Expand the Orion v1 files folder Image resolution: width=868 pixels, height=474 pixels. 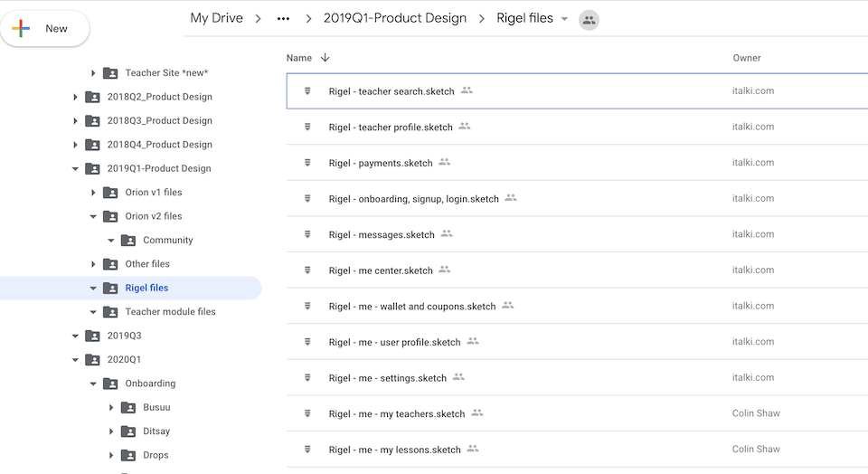coord(93,192)
